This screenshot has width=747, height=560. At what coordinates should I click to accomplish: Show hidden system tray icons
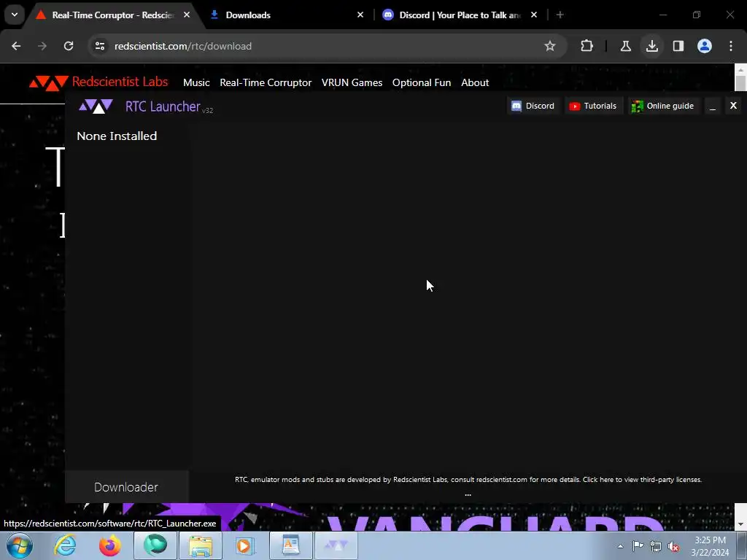coord(620,546)
